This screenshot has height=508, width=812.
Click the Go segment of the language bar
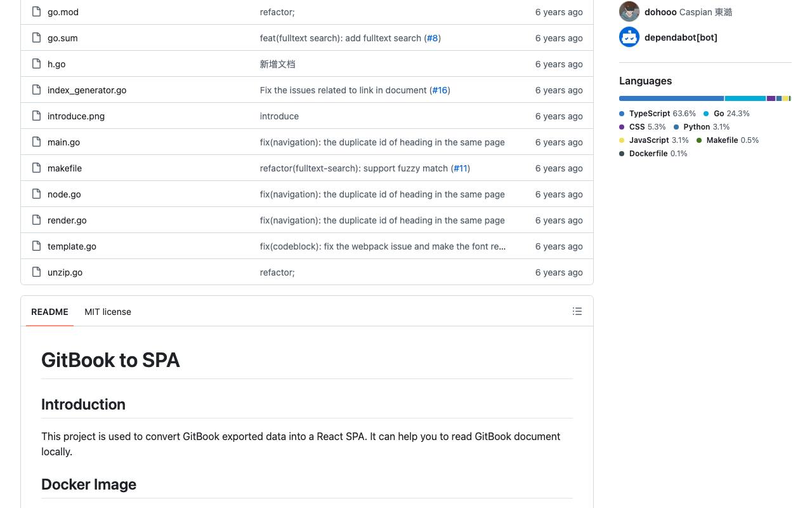coord(745,98)
